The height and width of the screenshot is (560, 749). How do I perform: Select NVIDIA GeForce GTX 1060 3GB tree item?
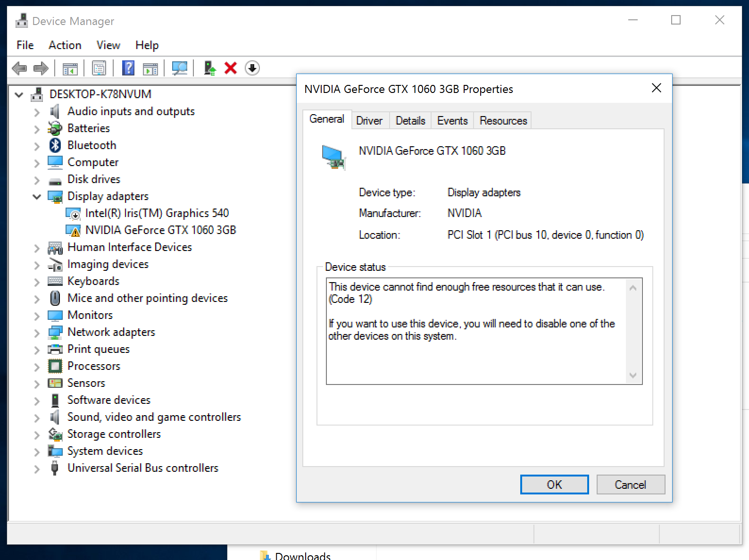point(160,230)
